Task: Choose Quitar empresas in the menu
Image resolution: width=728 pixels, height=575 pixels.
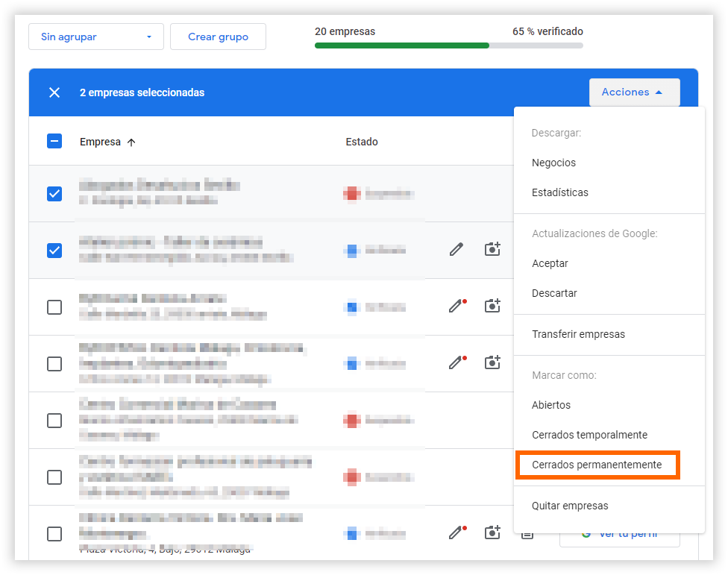Action: pos(570,506)
